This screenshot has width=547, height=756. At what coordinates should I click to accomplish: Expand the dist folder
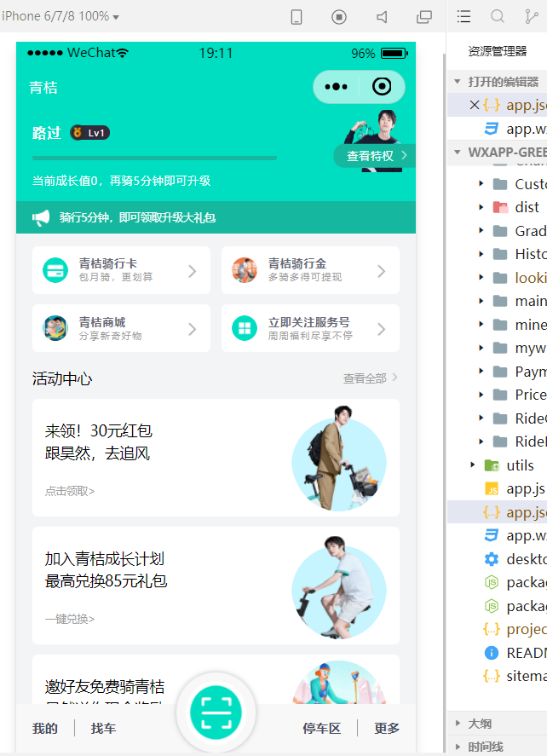tap(481, 207)
